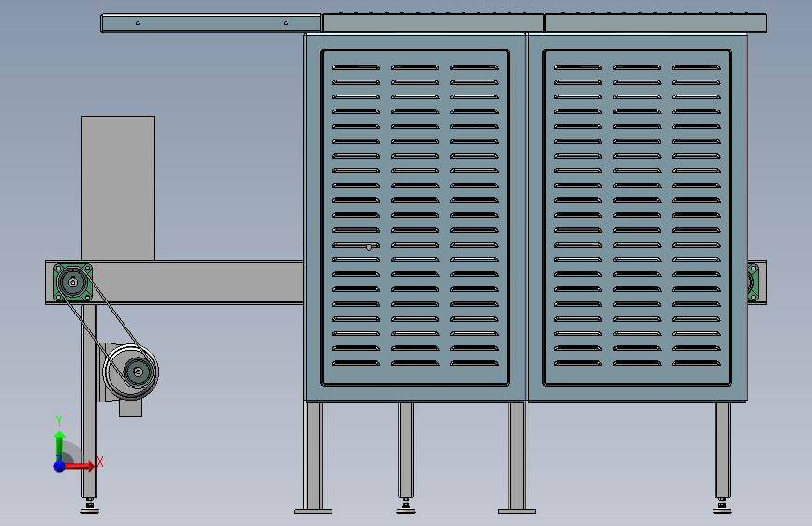812x526 pixels.
Task: Select the cabinet's rightmost support leg
Action: coord(722,450)
